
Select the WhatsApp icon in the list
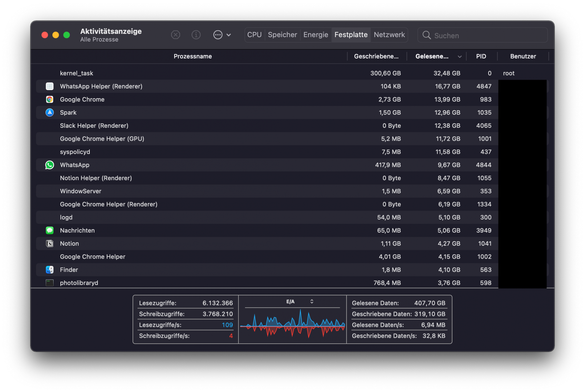(50, 165)
